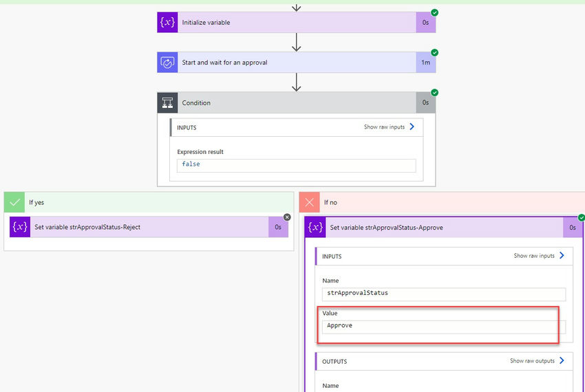Click the variable icon of Set variable strApprovalStatus-Approve
Image resolution: width=585 pixels, height=392 pixels.
tap(315, 227)
